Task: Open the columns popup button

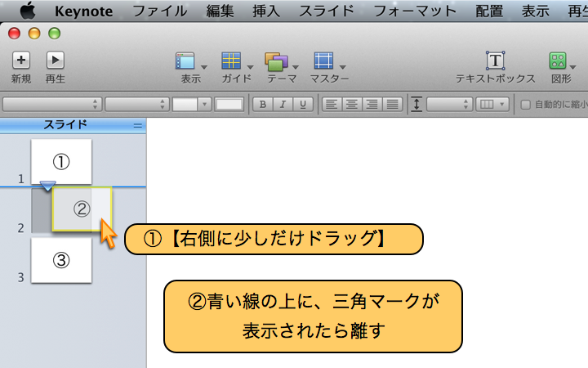Action: point(492,104)
